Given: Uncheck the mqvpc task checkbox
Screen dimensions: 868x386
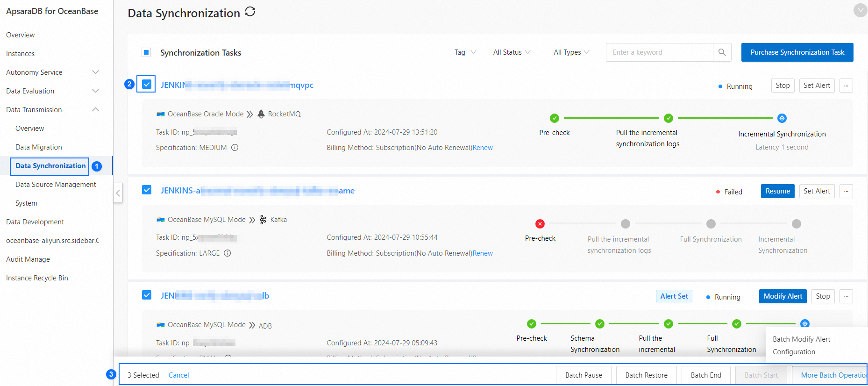Looking at the screenshot, I should [147, 85].
